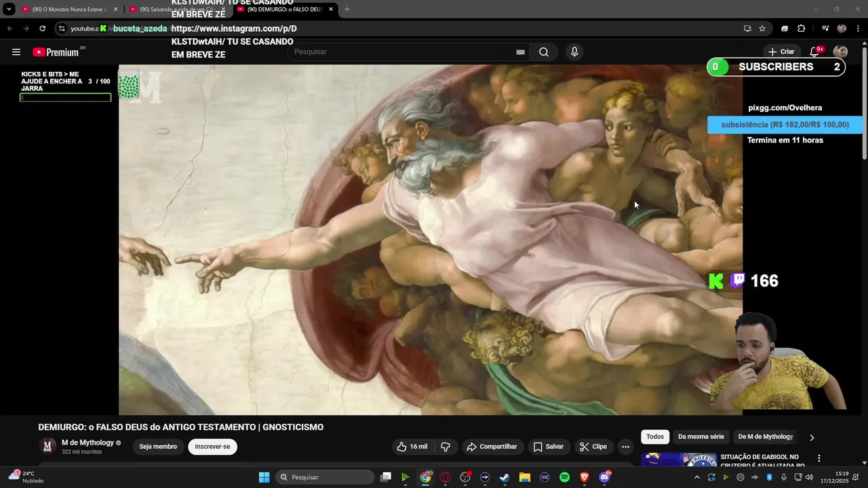Image resolution: width=868 pixels, height=488 pixels.
Task: Open Google Chrome from taskbar
Action: click(x=425, y=477)
